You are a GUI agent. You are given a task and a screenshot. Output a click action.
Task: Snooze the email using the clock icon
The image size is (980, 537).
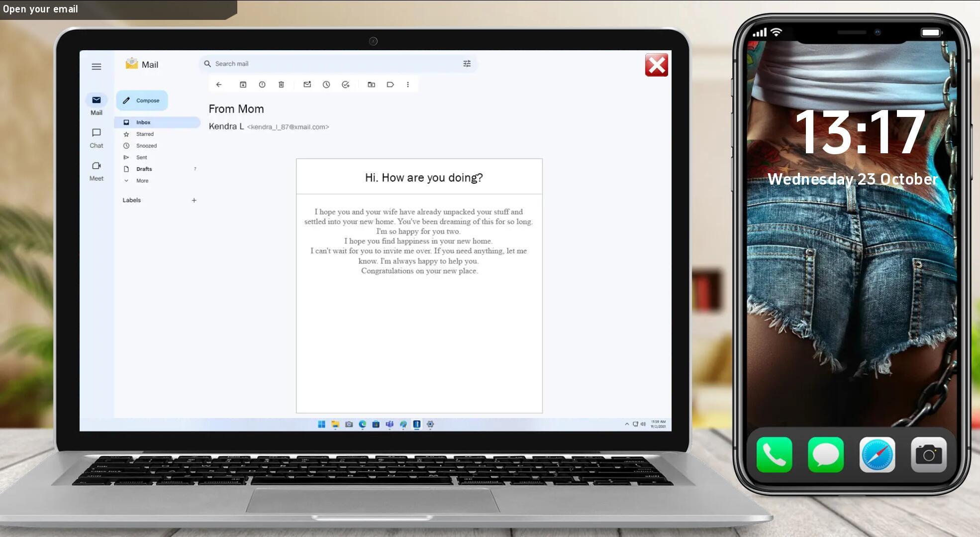click(326, 85)
